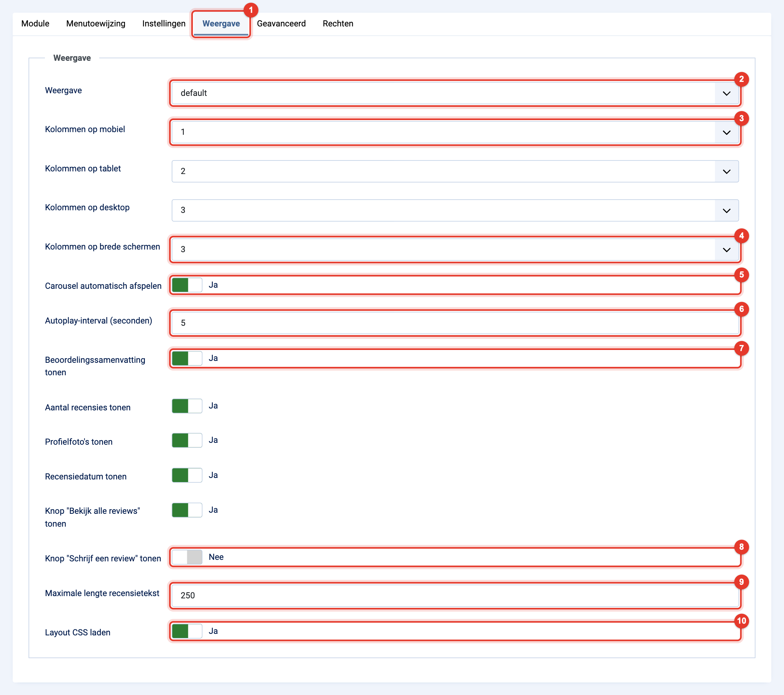The image size is (784, 695).
Task: Toggle Recensiedatum tonen switch
Action: point(187,475)
